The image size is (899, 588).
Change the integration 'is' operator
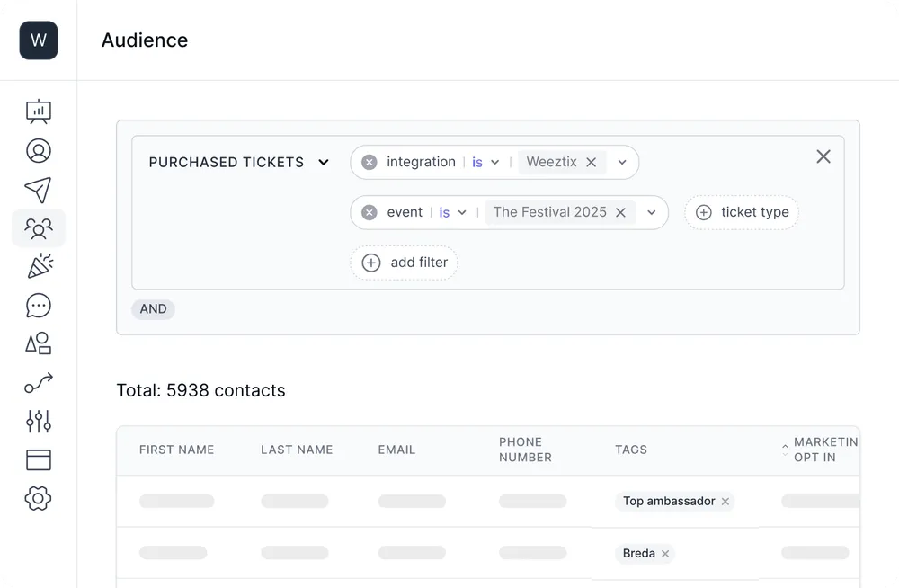485,163
